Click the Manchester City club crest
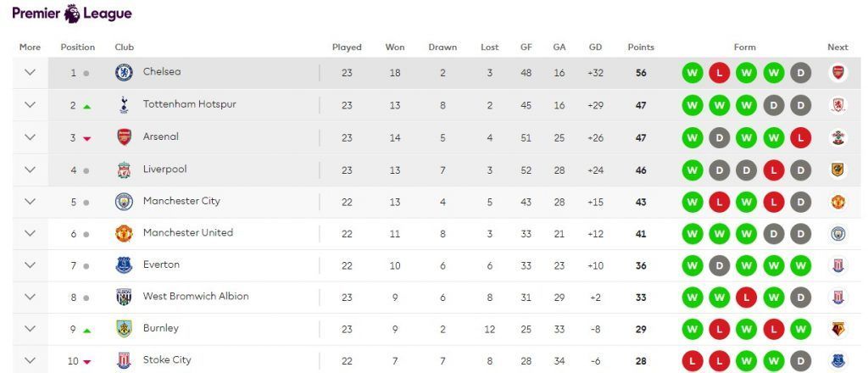 point(124,202)
